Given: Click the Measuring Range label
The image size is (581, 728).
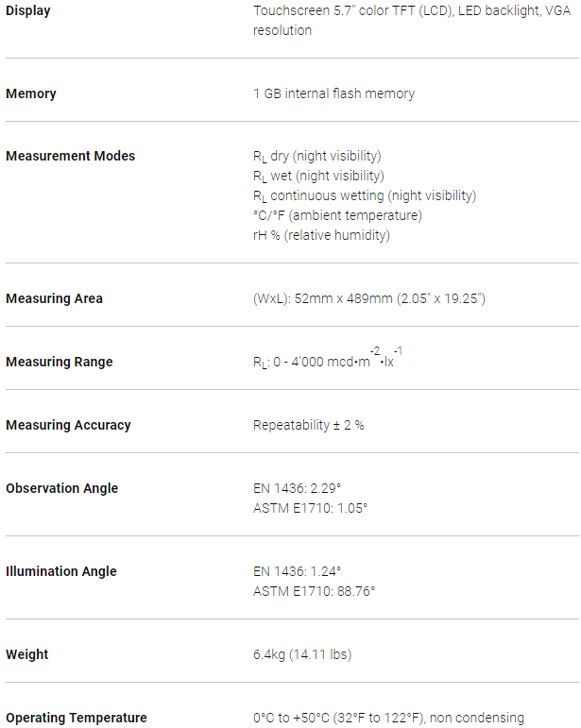Looking at the screenshot, I should tap(59, 362).
